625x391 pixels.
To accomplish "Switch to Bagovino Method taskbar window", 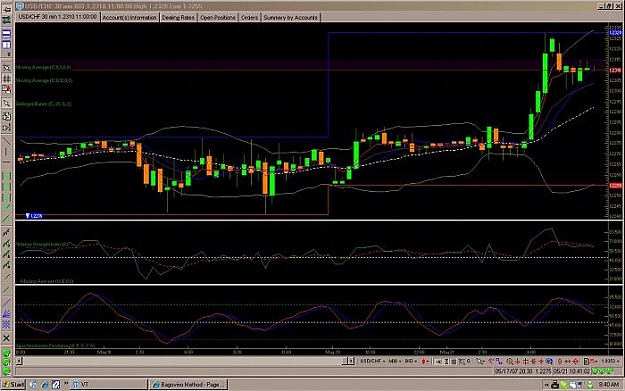I will coord(189,385).
